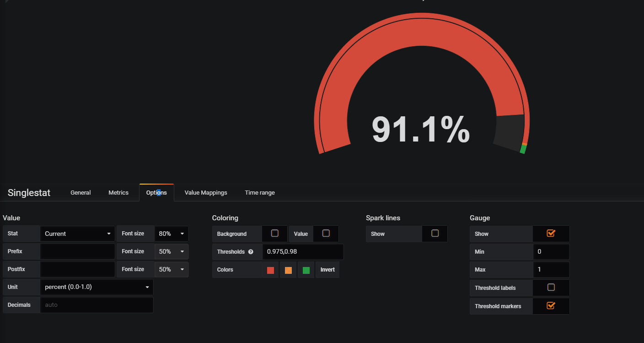Screen dimensions: 644x343
Task: Pick the red threshold color swatch
Action: point(270,270)
